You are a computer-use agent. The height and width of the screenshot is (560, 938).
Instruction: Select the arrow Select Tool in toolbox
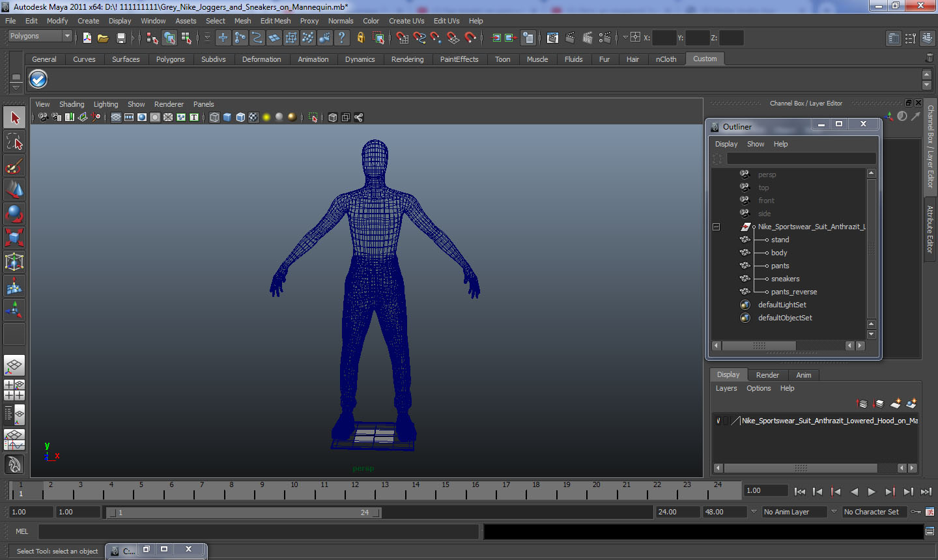click(x=14, y=118)
